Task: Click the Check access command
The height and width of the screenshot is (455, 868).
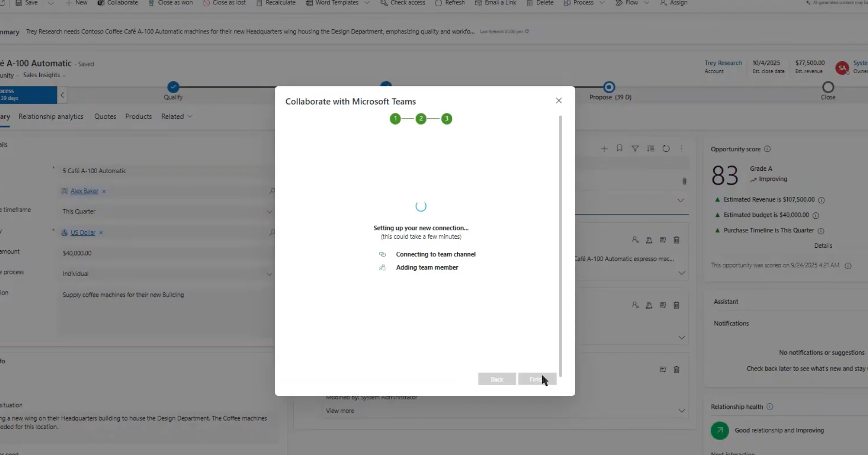Action: 403,3
